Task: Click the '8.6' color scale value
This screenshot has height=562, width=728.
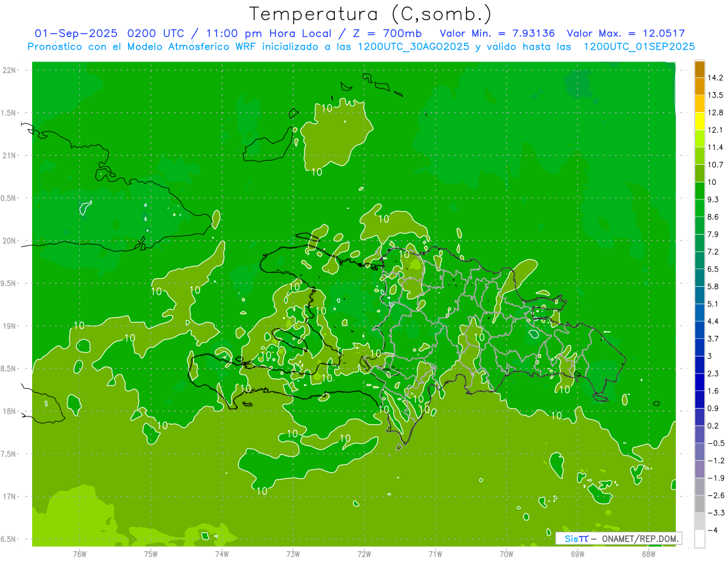Action: [713, 217]
